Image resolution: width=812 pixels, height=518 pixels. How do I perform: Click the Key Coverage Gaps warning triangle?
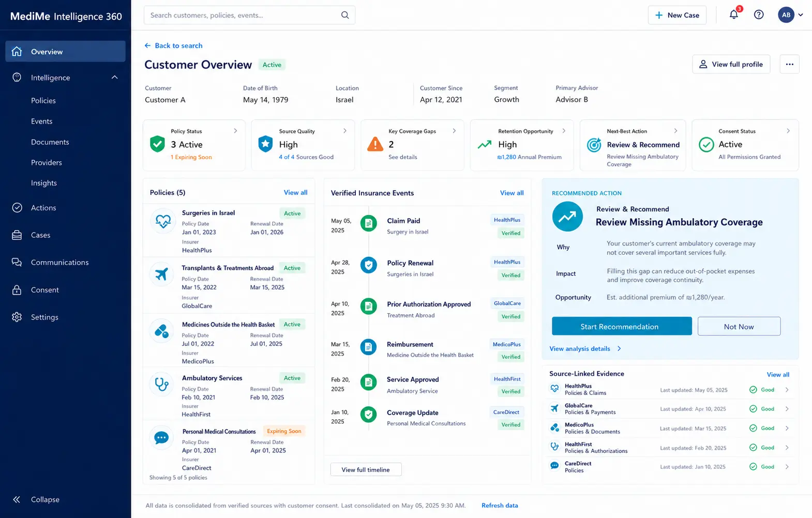[x=375, y=144]
